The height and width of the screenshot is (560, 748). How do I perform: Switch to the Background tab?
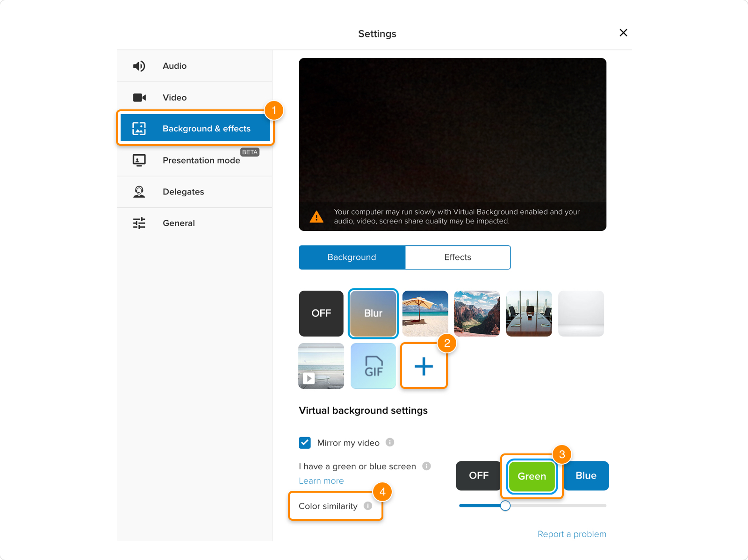tap(351, 257)
